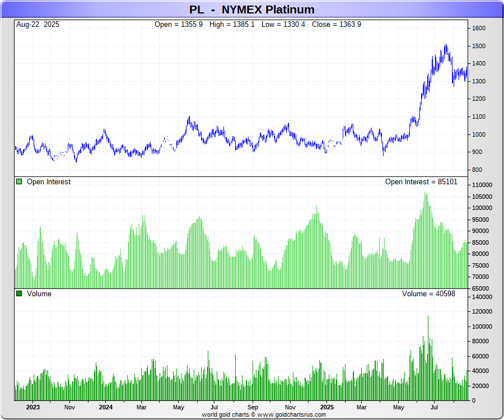Click the 100000 volume axis label
The height and width of the screenshot is (420, 504).
point(482,326)
